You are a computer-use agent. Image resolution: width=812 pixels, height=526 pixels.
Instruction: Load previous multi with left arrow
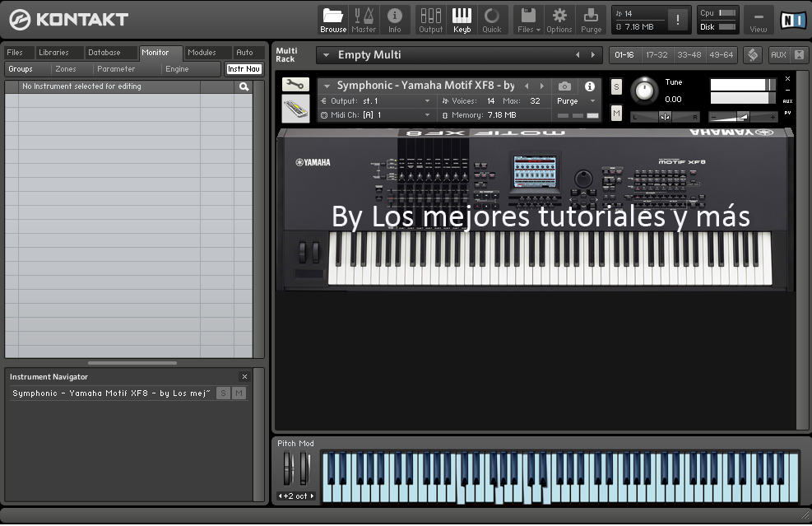pos(578,55)
